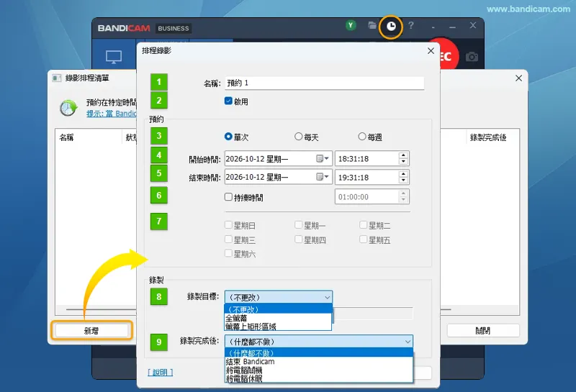Enable the 持續時間 checkbox
The image size is (576, 392).
(x=228, y=197)
